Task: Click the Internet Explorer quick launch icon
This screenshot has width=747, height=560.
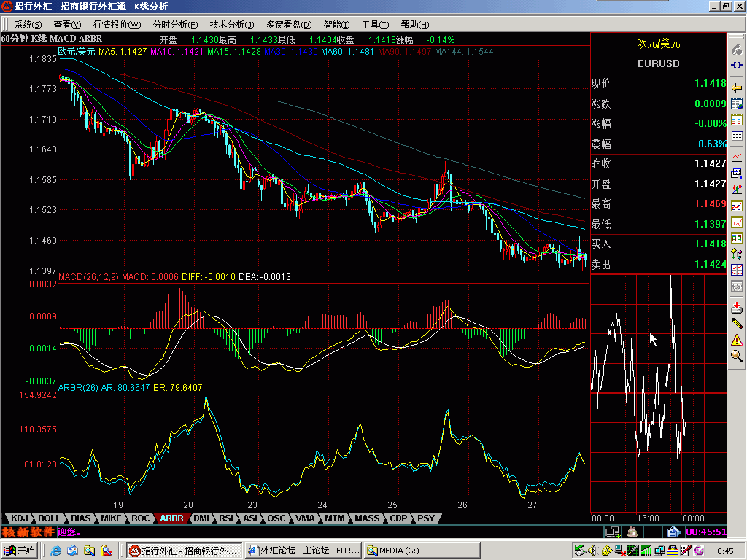Action: coord(55,551)
